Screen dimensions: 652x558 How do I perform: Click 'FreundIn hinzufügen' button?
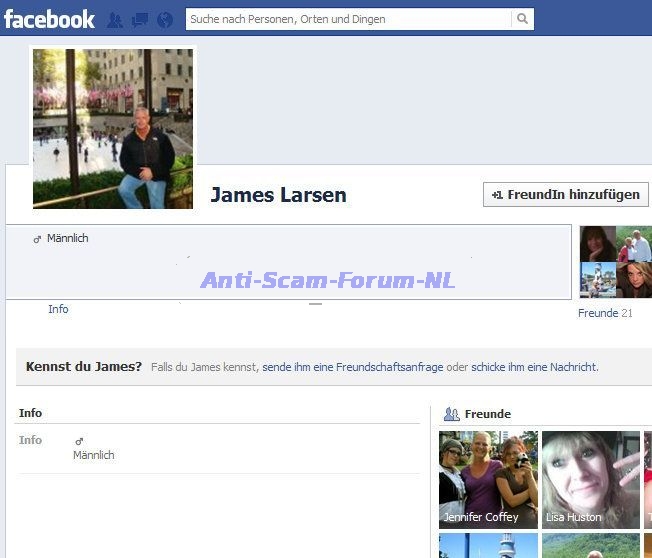point(565,195)
